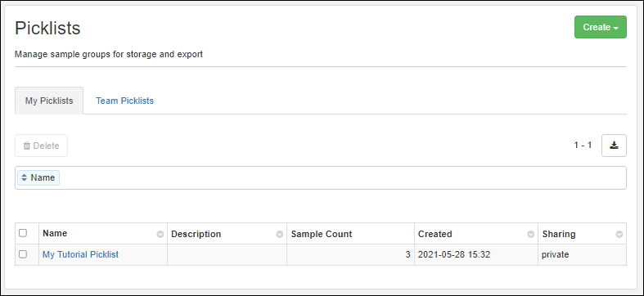The image size is (644, 296).
Task: Open the Description column header menu arrow
Action: click(x=280, y=234)
